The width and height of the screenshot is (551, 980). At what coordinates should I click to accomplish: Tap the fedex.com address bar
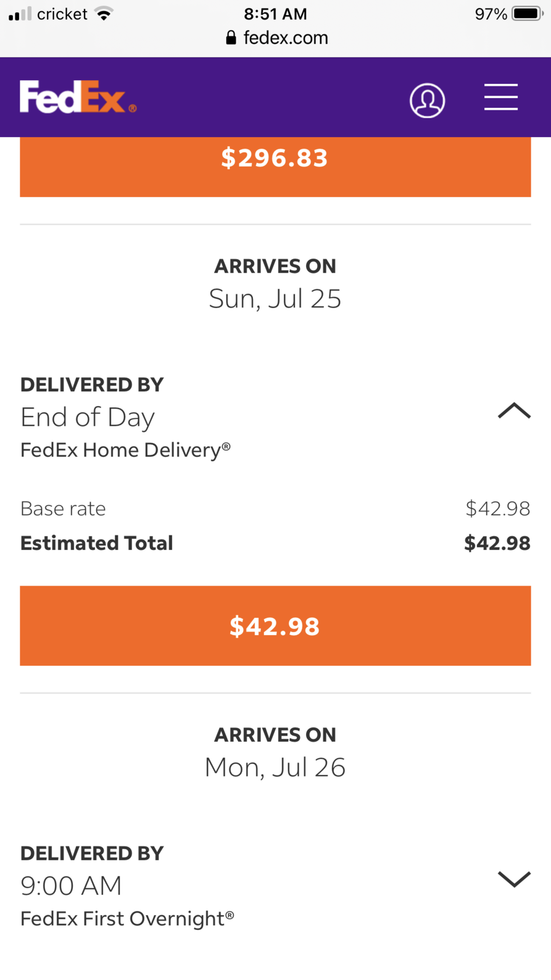coord(285,38)
